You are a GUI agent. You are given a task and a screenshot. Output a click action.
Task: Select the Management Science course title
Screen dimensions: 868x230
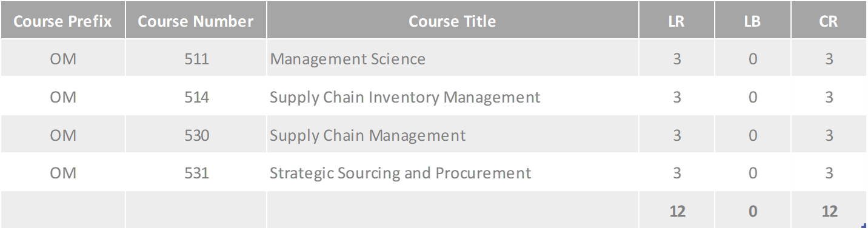[348, 59]
